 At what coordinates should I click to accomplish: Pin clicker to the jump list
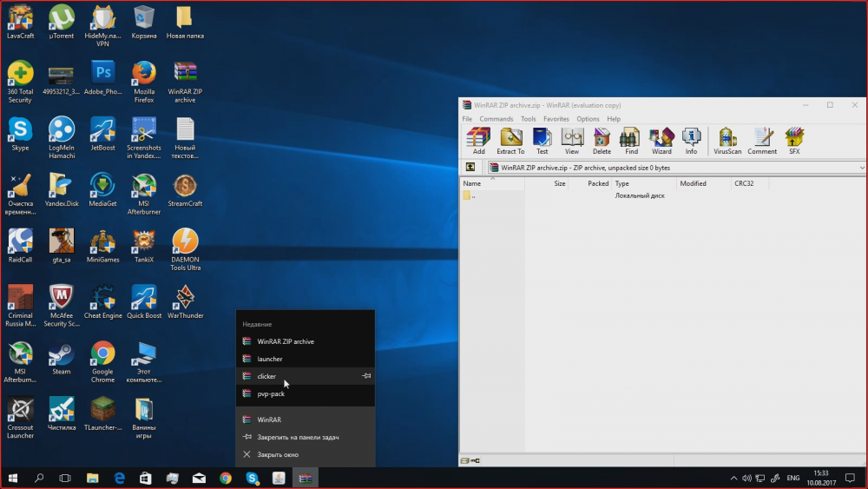coord(366,376)
